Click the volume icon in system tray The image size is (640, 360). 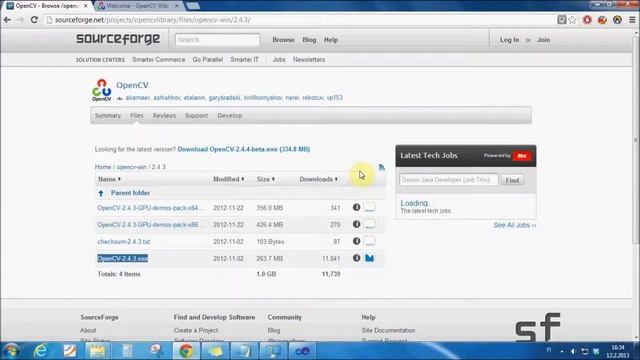coord(573,351)
